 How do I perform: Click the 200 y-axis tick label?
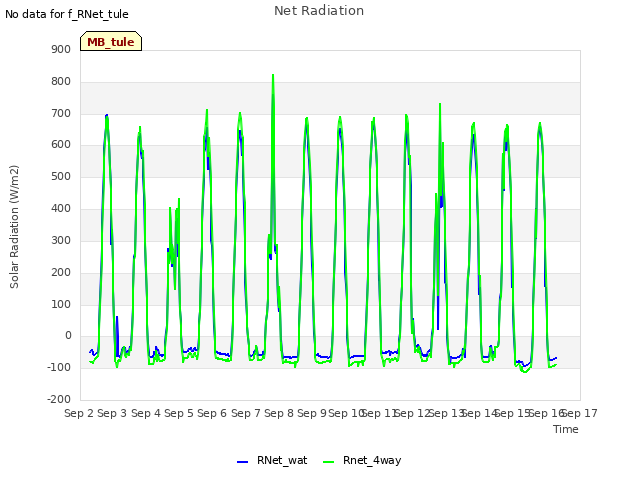tap(61, 272)
